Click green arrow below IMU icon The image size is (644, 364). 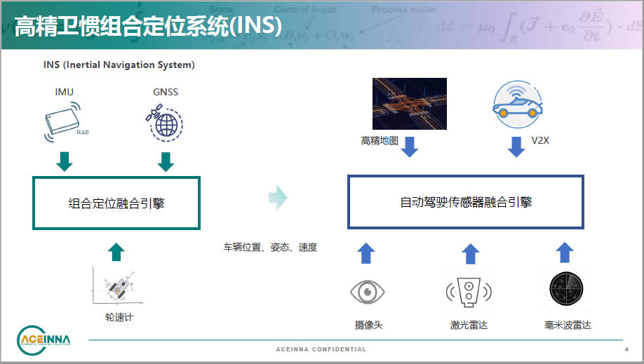coord(65,161)
